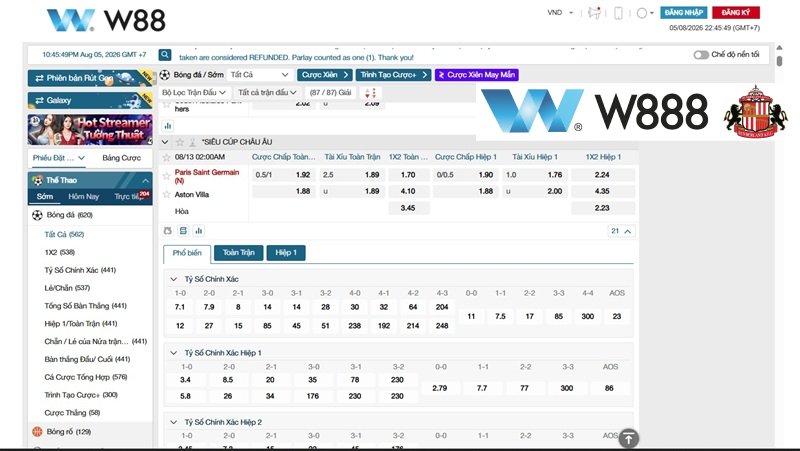800x451 pixels.
Task: Collapse the SIÊU CÚP CHÂU ÂU league
Action: click(x=165, y=142)
